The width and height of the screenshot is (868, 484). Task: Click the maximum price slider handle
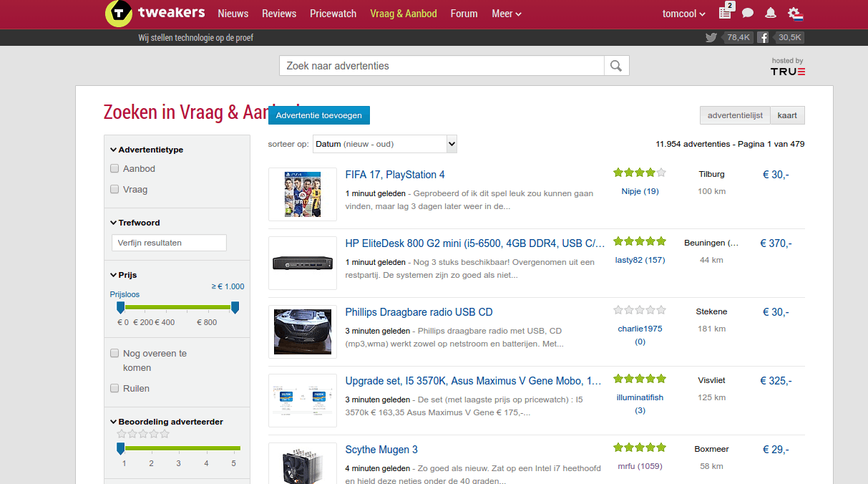coord(235,308)
